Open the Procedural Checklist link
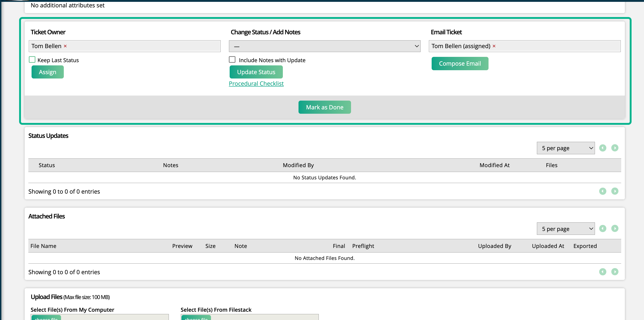644x320 pixels. click(x=256, y=83)
